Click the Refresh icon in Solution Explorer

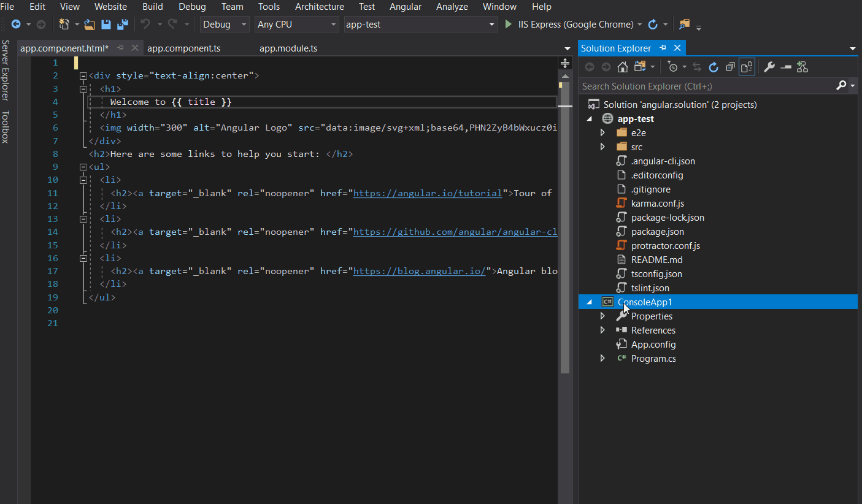click(714, 66)
